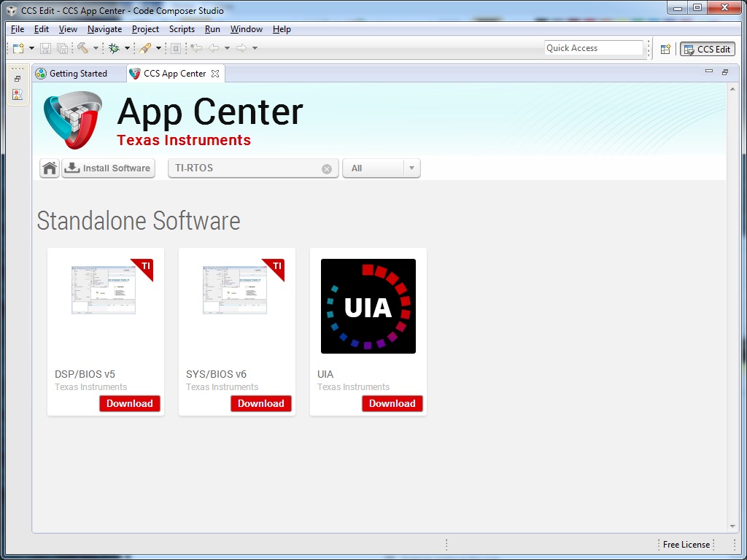Click the scrollbar up arrow
Viewport: 747px width, 560px height.
click(732, 89)
